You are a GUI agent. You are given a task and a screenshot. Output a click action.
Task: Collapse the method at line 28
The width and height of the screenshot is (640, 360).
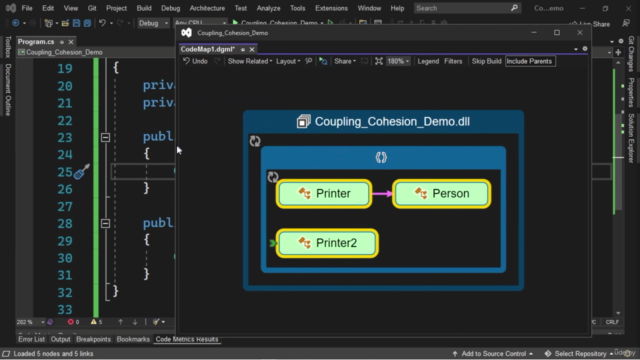(x=105, y=224)
